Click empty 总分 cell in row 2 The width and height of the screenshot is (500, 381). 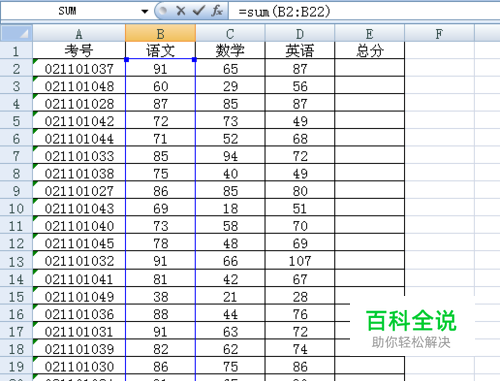pyautogui.click(x=369, y=69)
